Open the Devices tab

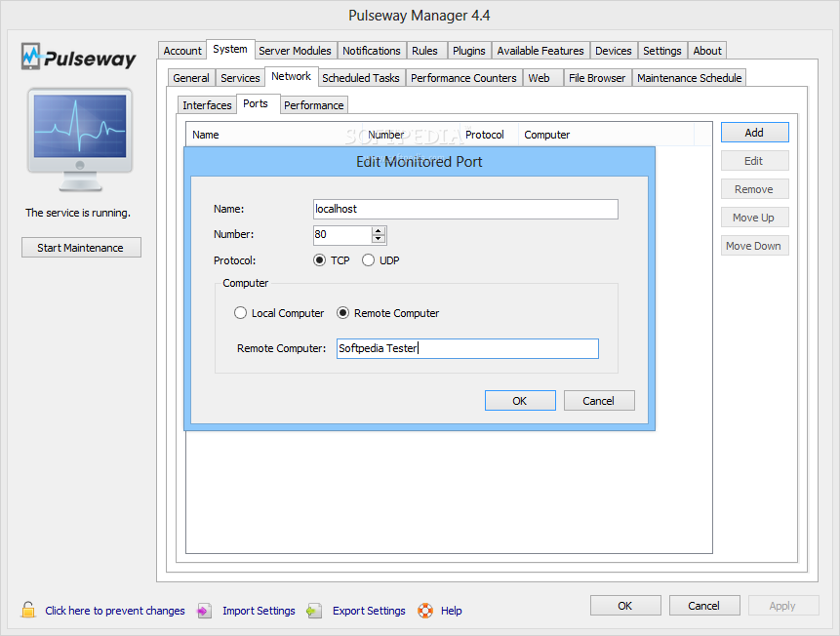614,51
